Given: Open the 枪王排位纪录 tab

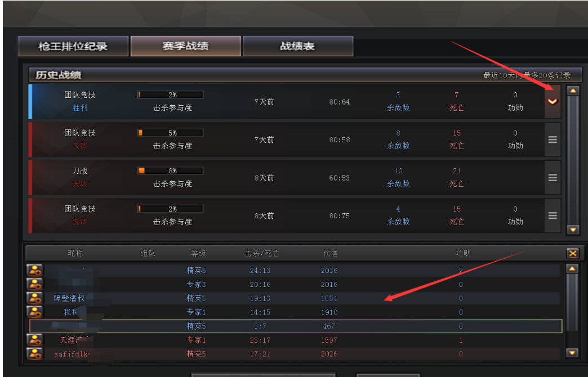Looking at the screenshot, I should coord(73,46).
